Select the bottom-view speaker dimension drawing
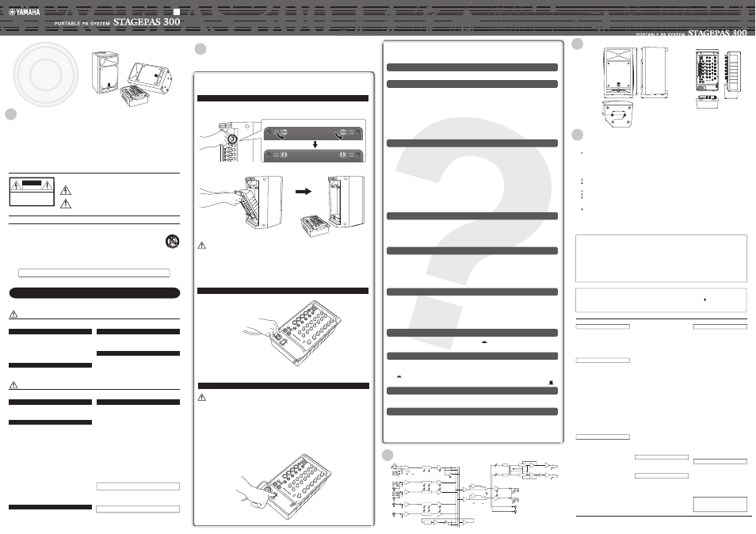Viewport: 756px width, 534px height. [617, 114]
